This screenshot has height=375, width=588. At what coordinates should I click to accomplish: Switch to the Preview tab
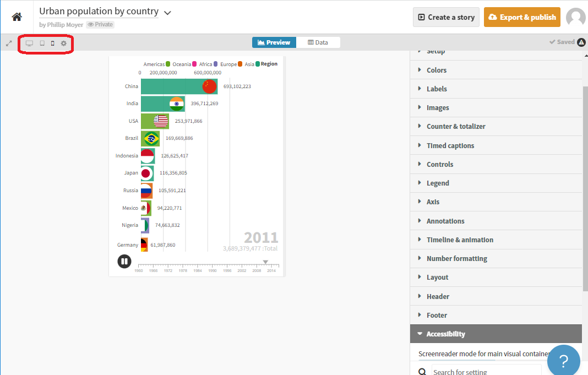click(274, 42)
